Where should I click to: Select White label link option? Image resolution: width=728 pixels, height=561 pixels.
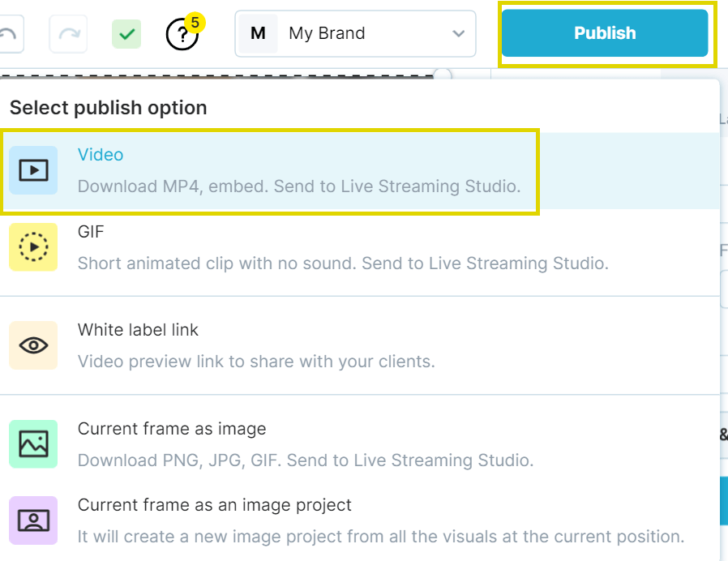[256, 345]
